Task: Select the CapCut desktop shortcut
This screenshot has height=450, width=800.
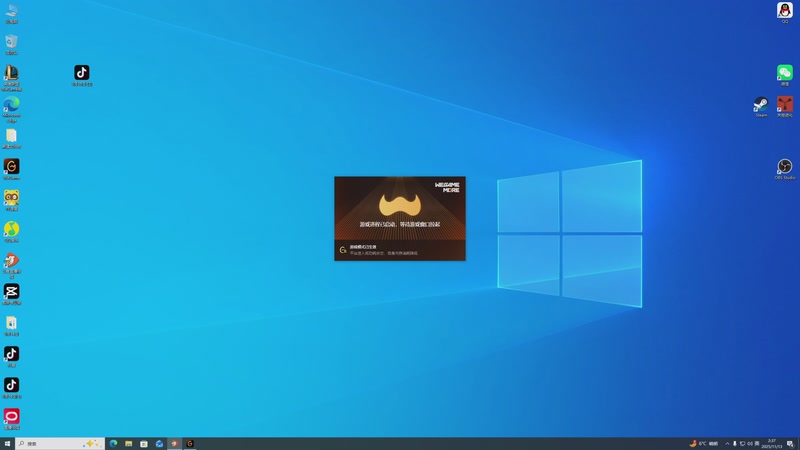Action: [x=11, y=294]
